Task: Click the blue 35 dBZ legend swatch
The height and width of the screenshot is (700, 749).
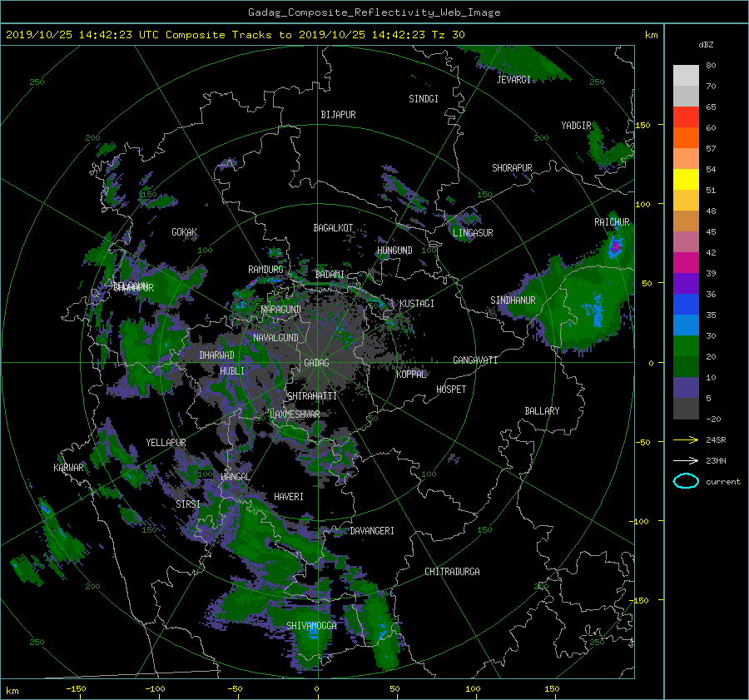Action: point(686,304)
